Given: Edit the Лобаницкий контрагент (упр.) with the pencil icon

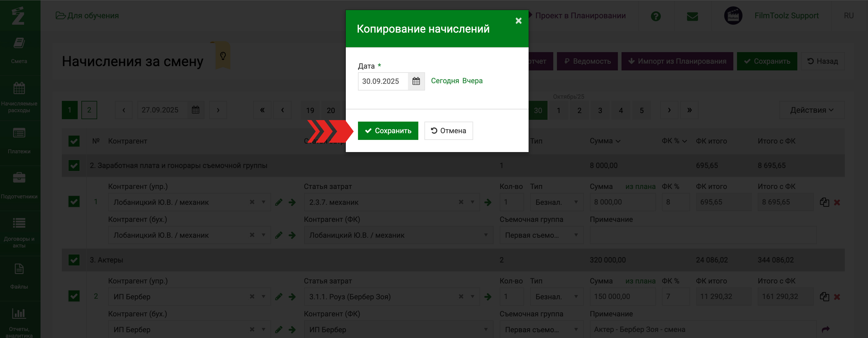Looking at the screenshot, I should pos(279,202).
